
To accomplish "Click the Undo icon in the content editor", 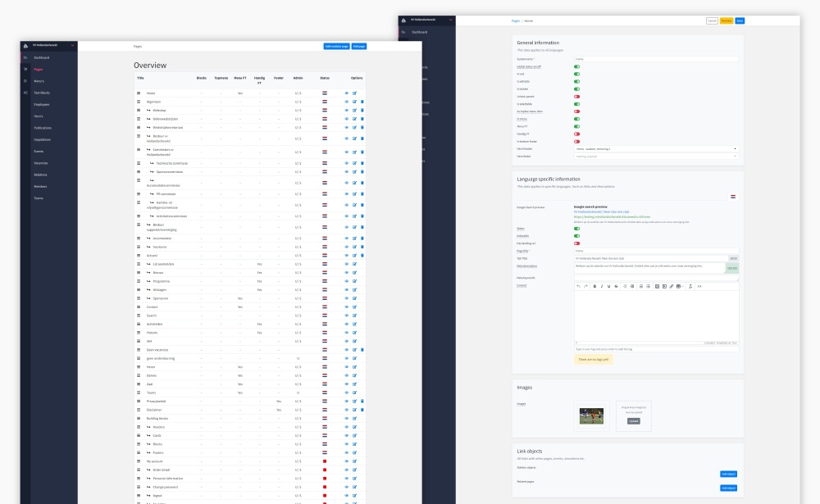I will (x=578, y=286).
